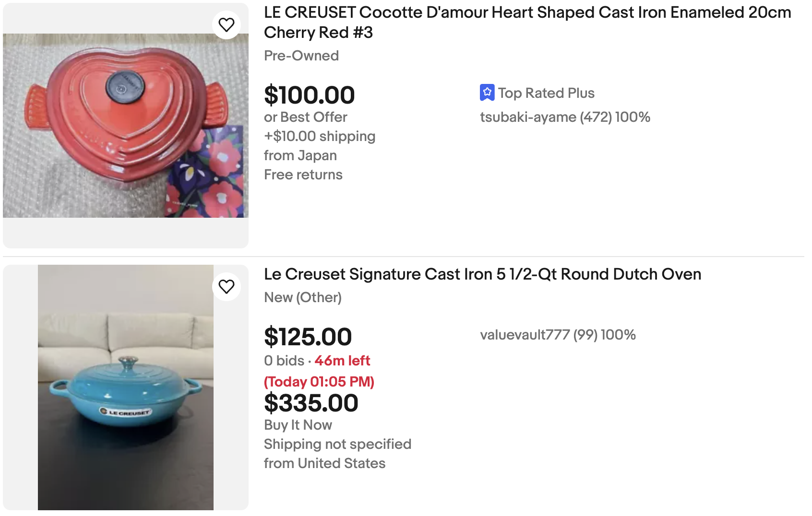Click the heart icon on the Dutch Oven listing
This screenshot has width=812, height=516.
227,286
